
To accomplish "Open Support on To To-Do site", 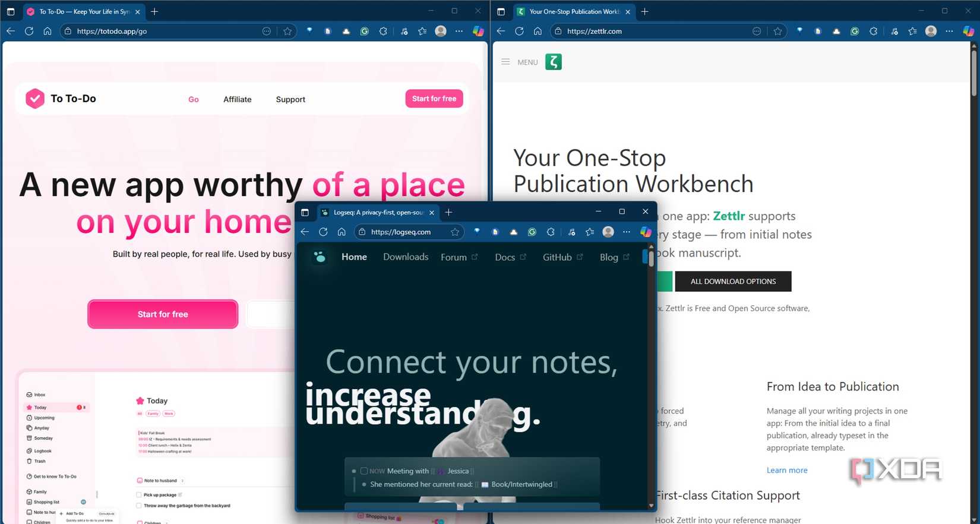I will click(x=290, y=99).
